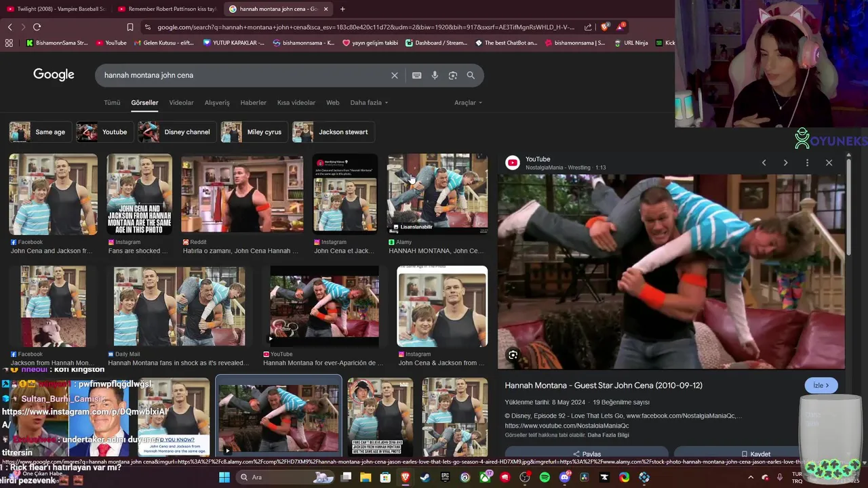
Task: Click the taskbar Ara search box
Action: click(285, 477)
